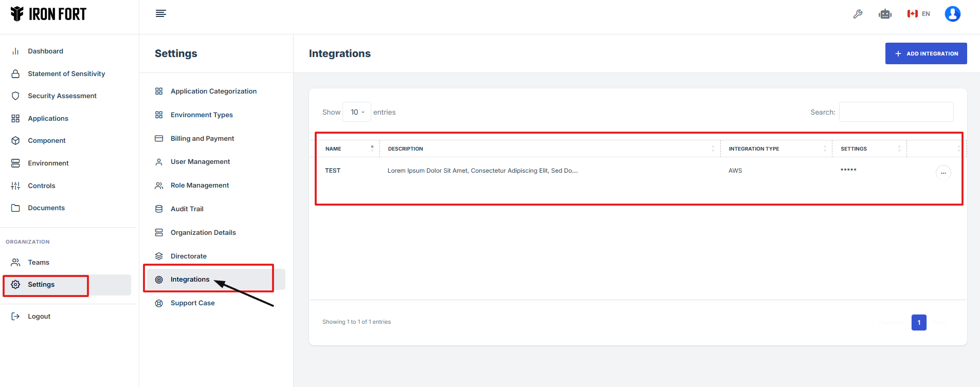Open the robot assistant icon
The height and width of the screenshot is (387, 980).
pos(885,14)
